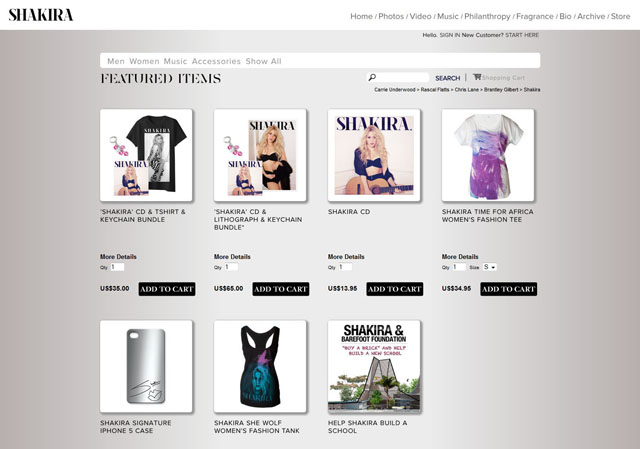Select the Show All category tab

pyautogui.click(x=263, y=61)
